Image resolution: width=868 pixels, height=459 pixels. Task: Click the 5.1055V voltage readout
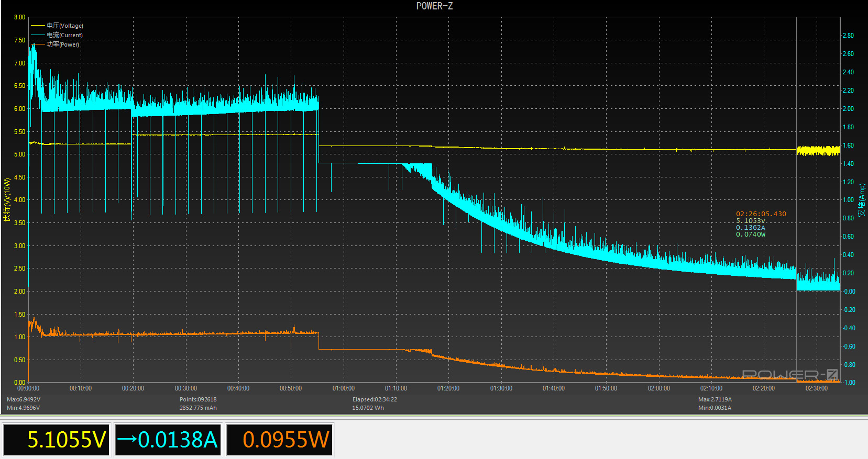(x=67, y=440)
